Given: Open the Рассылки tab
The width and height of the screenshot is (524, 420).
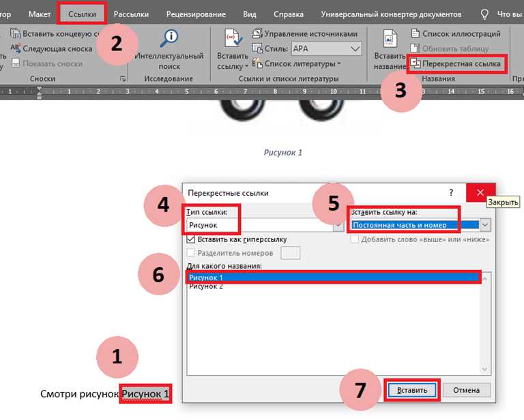Looking at the screenshot, I should (131, 14).
